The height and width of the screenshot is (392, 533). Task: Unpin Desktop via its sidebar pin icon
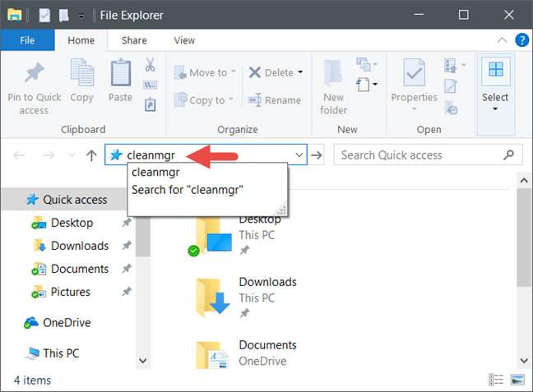(x=127, y=223)
